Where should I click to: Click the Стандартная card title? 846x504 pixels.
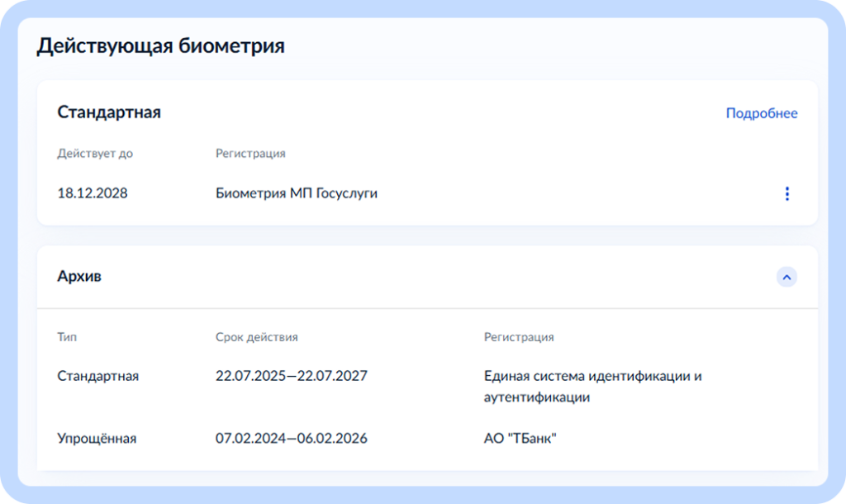coord(109,113)
